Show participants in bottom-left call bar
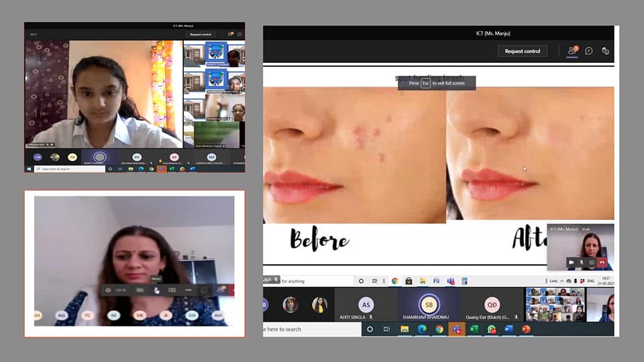 point(221,290)
